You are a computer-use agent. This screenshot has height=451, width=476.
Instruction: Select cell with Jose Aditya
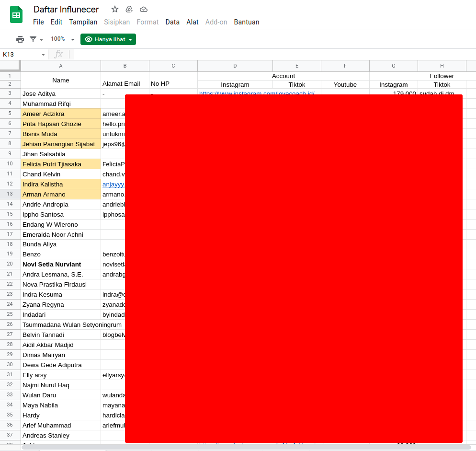tap(60, 94)
